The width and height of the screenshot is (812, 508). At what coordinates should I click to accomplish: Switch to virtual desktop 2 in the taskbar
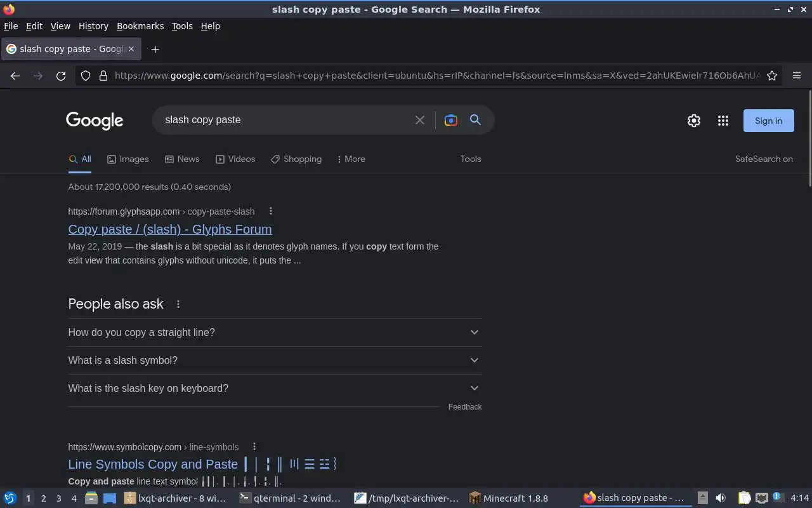pyautogui.click(x=43, y=498)
